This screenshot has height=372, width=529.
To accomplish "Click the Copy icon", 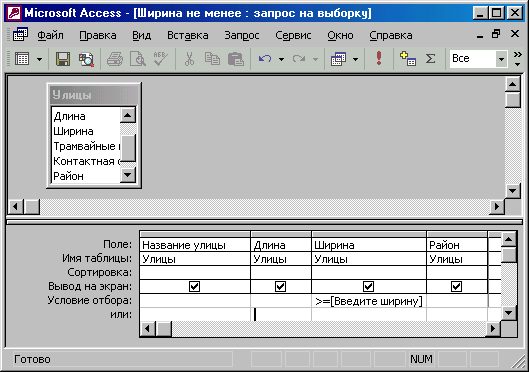I will pyautogui.click(x=212, y=59).
